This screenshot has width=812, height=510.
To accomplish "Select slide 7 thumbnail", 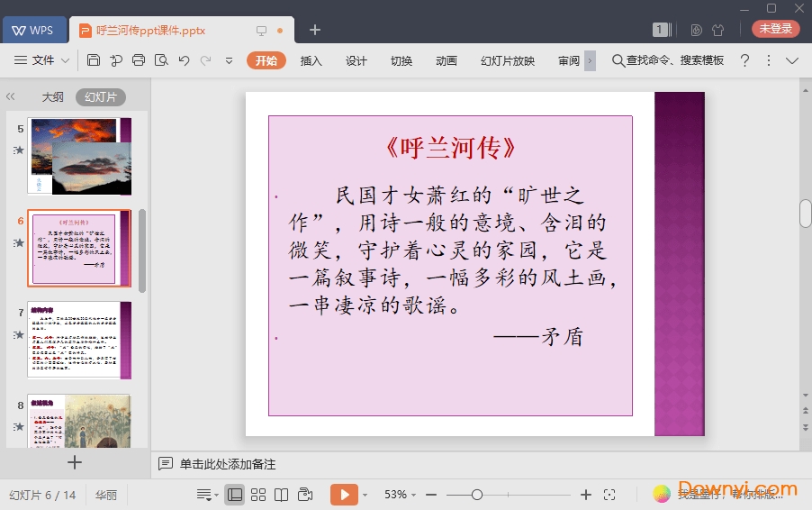I will (79, 340).
